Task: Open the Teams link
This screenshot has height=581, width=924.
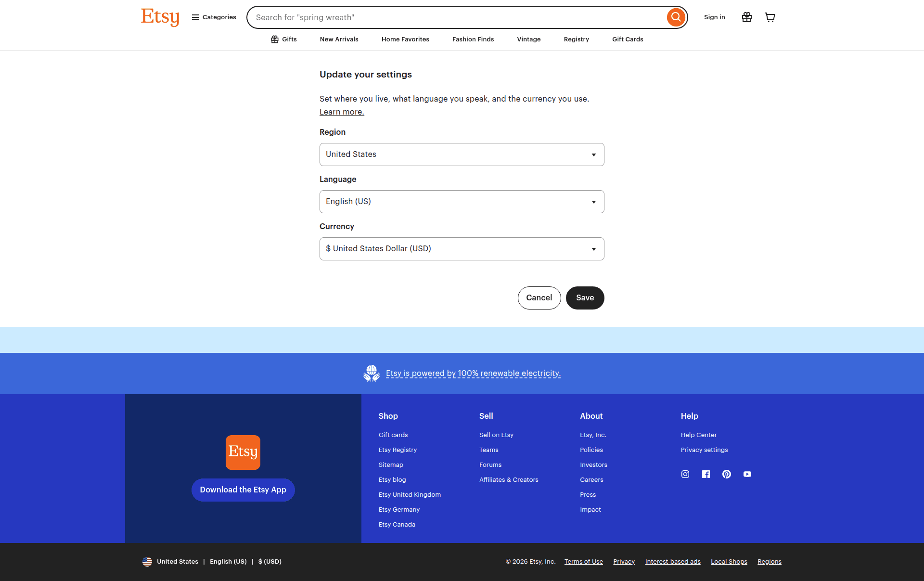Action: coord(489,450)
